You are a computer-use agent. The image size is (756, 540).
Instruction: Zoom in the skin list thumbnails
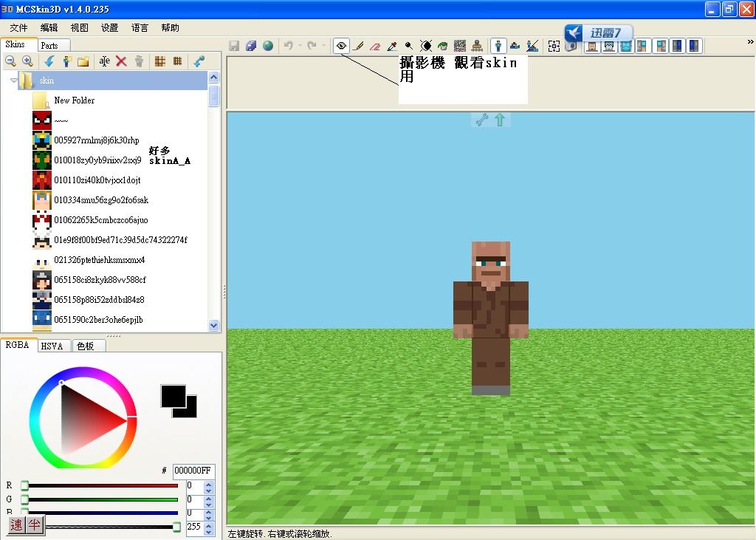27,61
